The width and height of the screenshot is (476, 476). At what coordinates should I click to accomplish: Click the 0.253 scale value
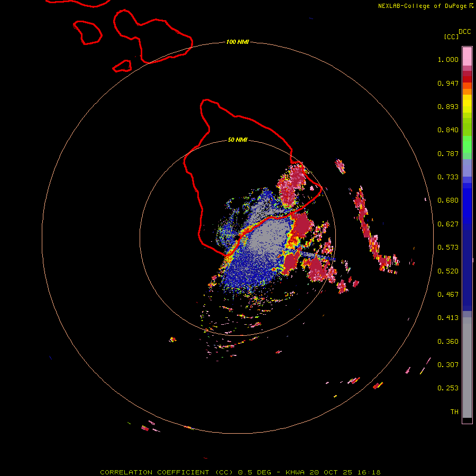pos(448,388)
